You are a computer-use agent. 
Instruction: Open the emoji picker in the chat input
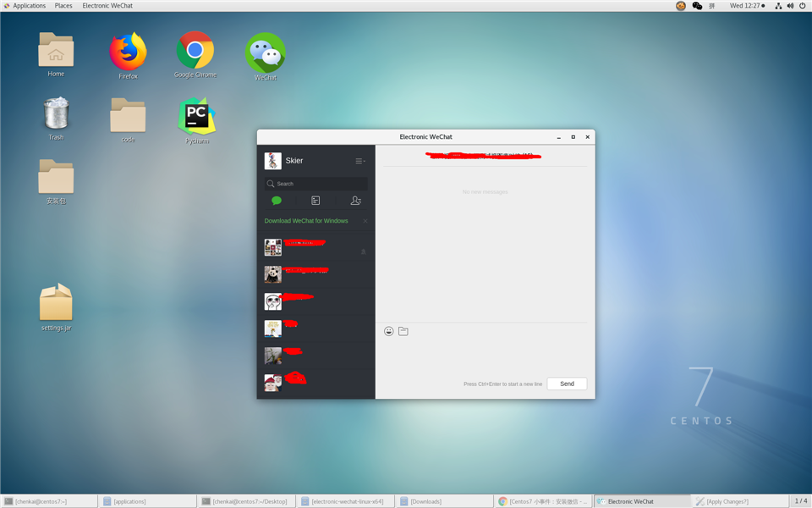389,331
